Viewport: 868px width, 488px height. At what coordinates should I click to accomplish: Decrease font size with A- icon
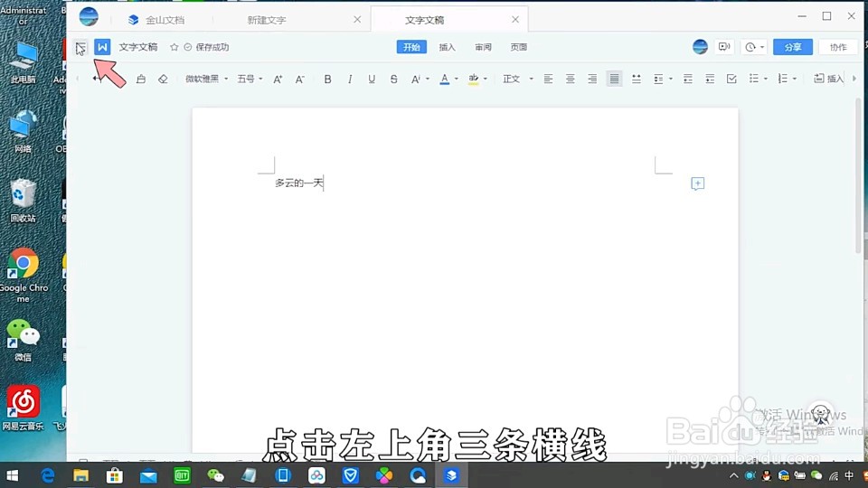pos(299,80)
